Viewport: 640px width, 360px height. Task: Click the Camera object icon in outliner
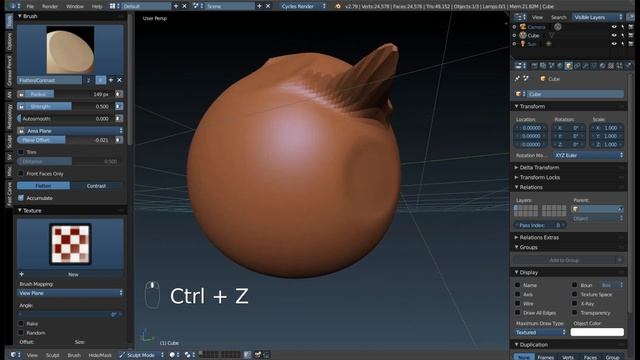tap(523, 27)
